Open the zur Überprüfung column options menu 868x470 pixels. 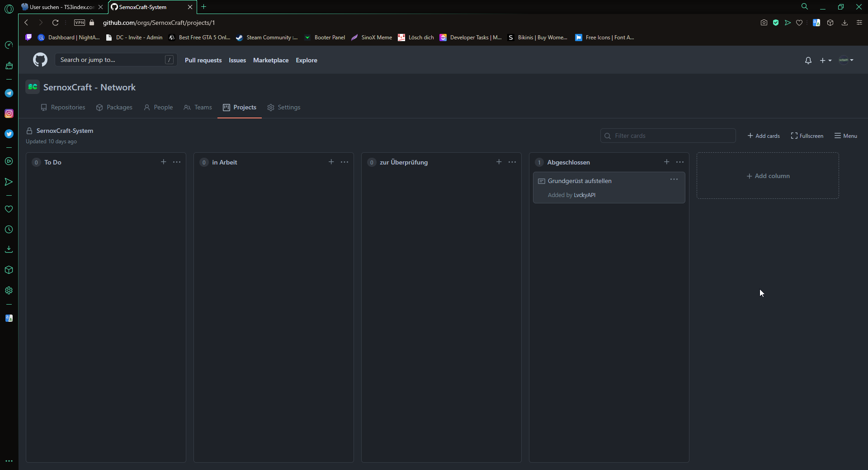[x=512, y=162]
